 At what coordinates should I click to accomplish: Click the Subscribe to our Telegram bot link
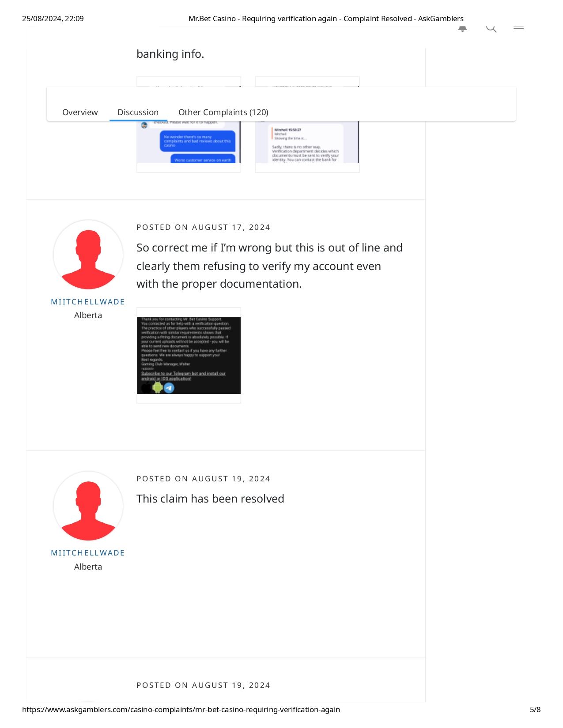pyautogui.click(x=183, y=376)
